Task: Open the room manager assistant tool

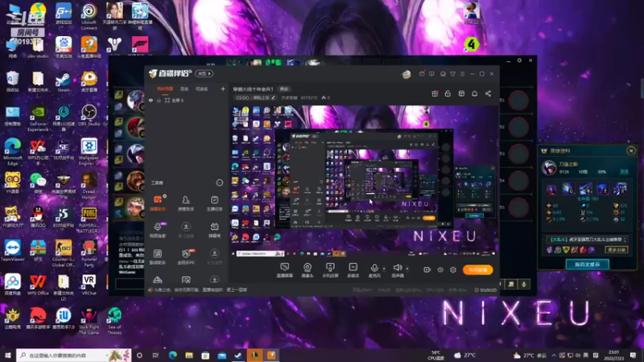Action: point(186,203)
